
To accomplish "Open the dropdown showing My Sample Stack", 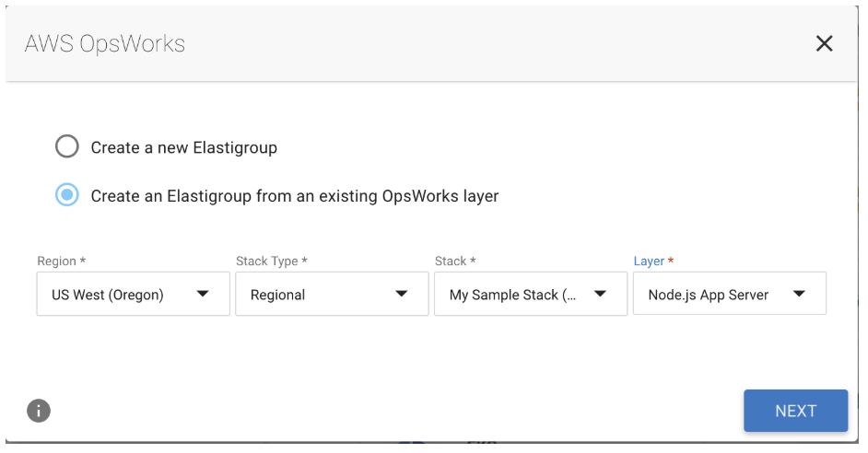I will (x=513, y=295).
